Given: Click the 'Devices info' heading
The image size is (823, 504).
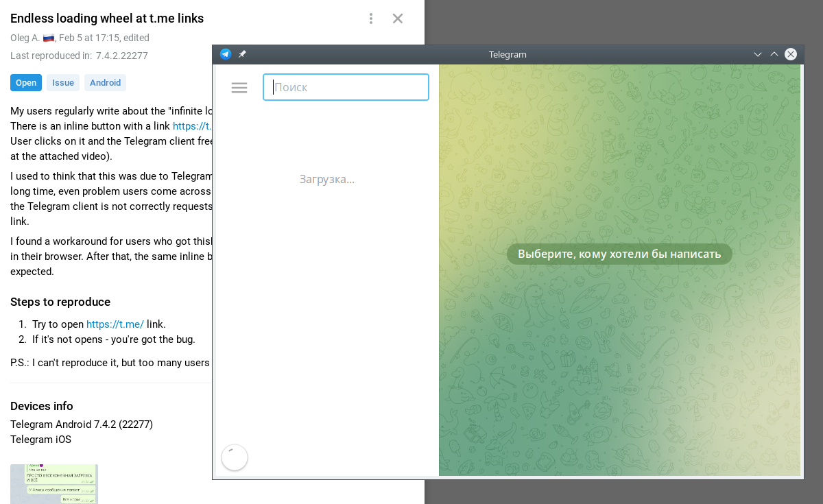Looking at the screenshot, I should [42, 406].
